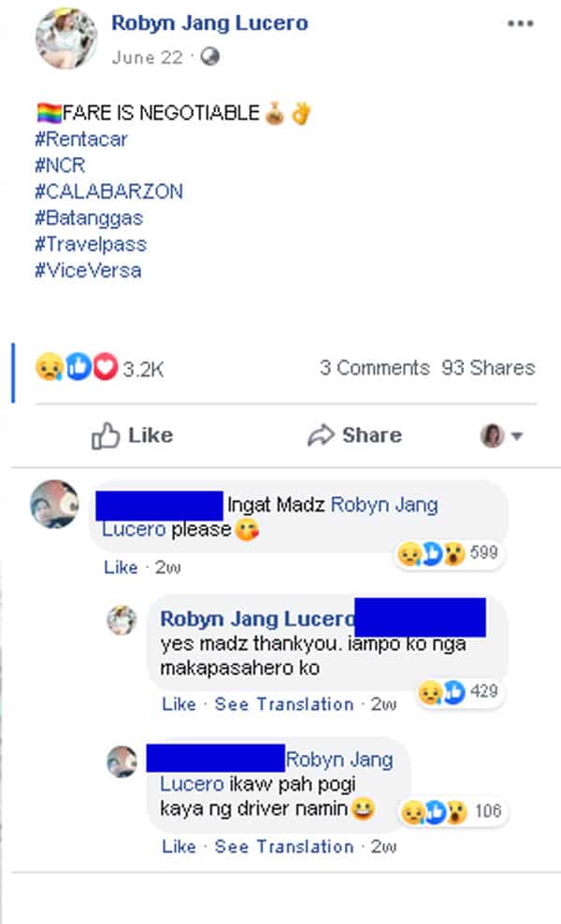561x924 pixels.
Task: Open Robyn Jang Lucero's profile picture
Action: pyautogui.click(x=66, y=38)
